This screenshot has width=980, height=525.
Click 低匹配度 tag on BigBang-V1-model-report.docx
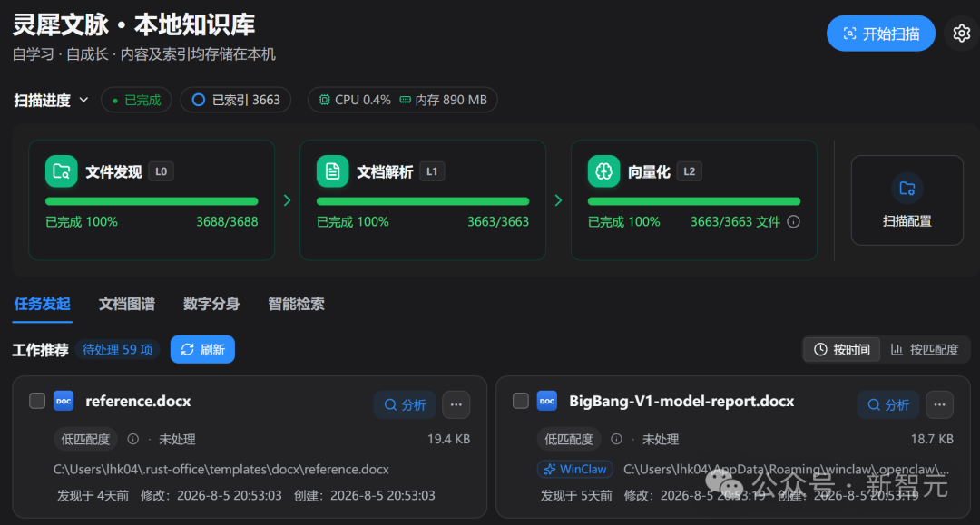(x=569, y=439)
